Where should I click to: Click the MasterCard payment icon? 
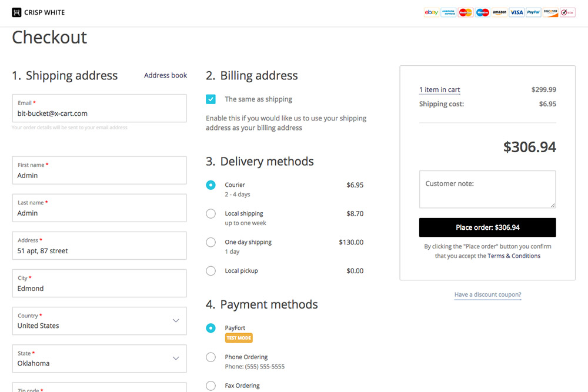(465, 12)
